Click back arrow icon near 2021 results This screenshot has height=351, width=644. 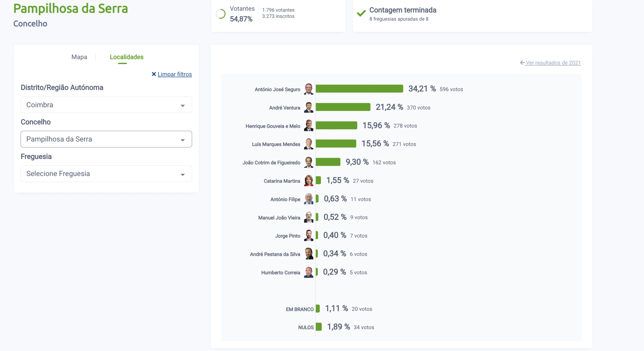[522, 63]
